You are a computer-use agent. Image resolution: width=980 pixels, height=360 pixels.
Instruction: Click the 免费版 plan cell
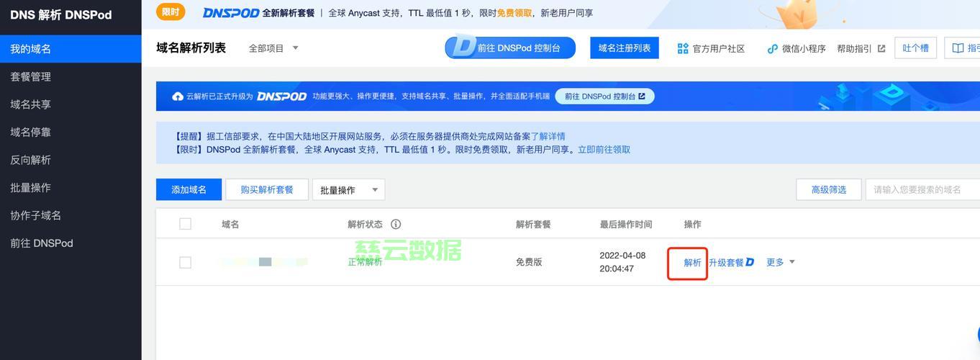(529, 262)
